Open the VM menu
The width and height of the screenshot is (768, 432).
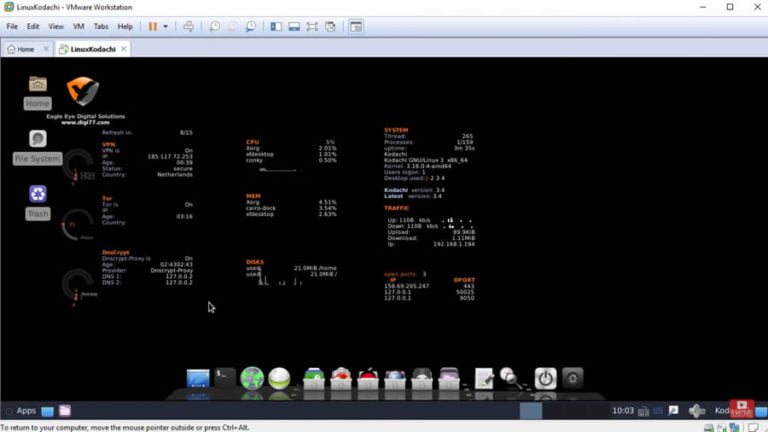(78, 26)
